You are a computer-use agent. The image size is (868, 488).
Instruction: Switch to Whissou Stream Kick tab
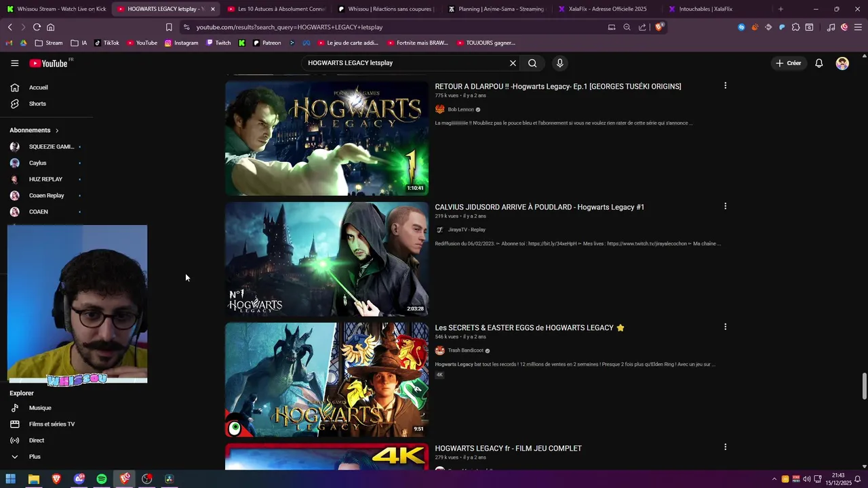click(56, 9)
